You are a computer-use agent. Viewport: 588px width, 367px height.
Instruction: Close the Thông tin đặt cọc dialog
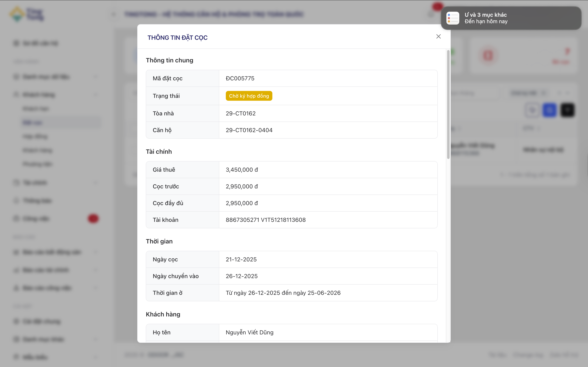coord(438,36)
